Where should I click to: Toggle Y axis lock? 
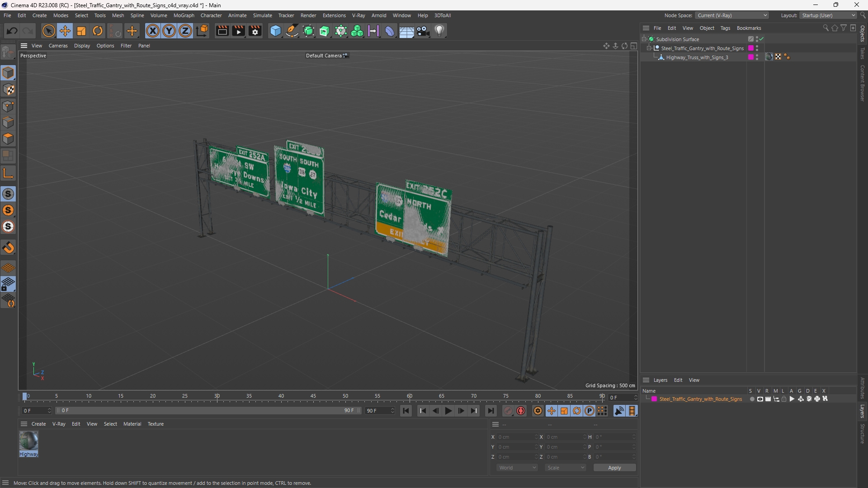coord(169,31)
